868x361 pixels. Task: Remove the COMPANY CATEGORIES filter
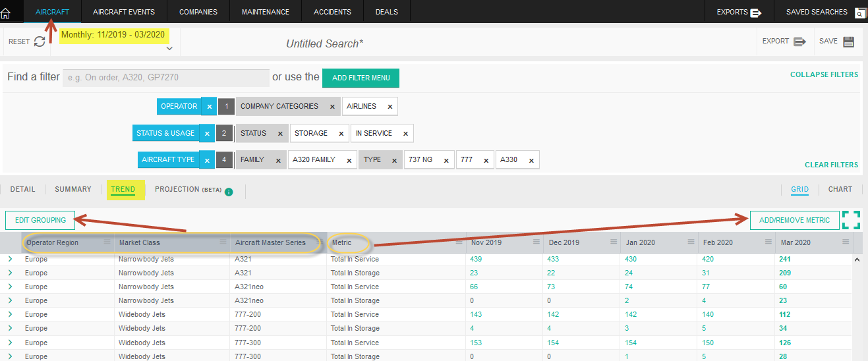[332, 107]
